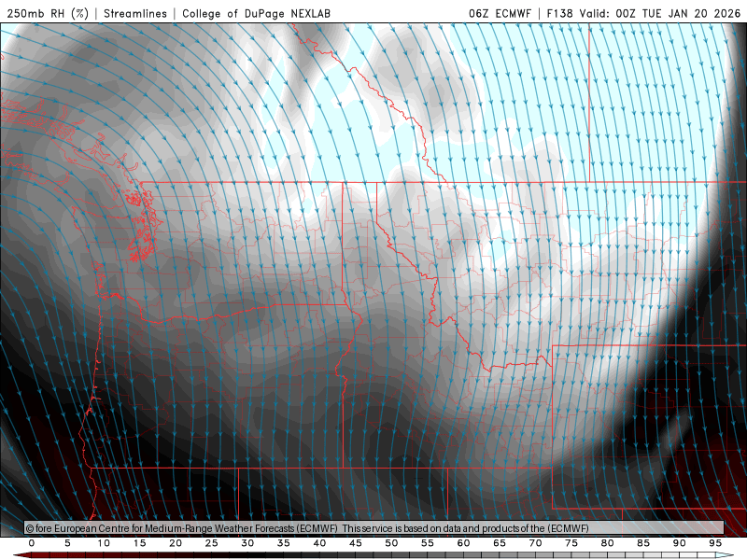The image size is (747, 560).
Task: Click the 30 value on the color scale
Action: pos(247,543)
